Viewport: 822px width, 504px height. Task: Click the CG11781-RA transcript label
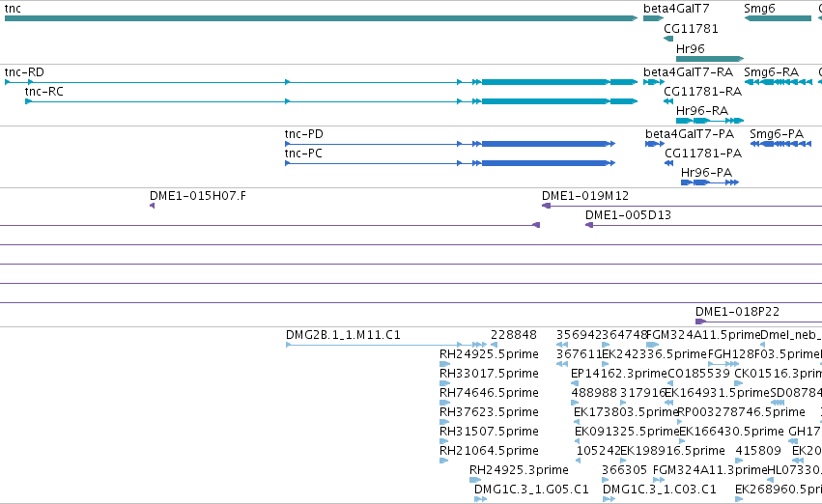pyautogui.click(x=702, y=92)
